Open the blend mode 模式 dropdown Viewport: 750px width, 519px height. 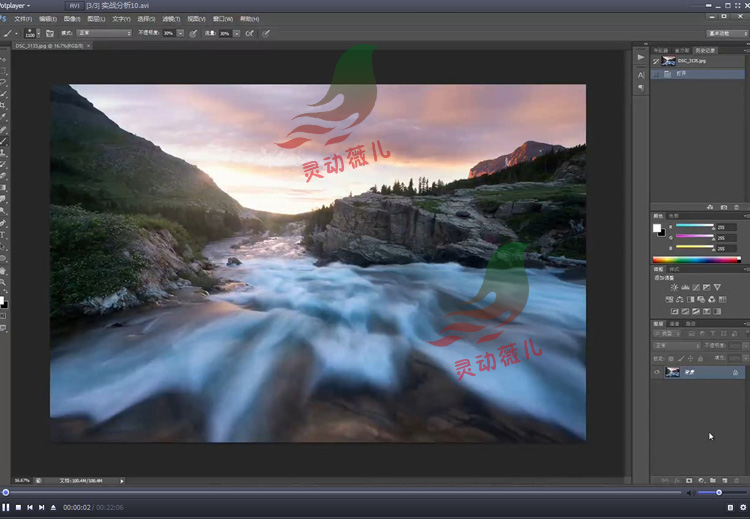[x=104, y=33]
